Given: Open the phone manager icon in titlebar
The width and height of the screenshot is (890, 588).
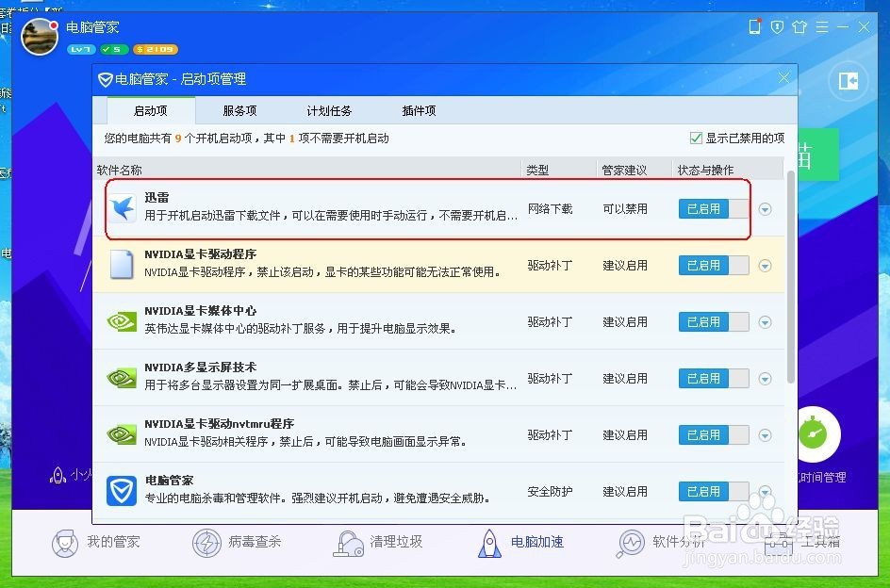Looking at the screenshot, I should [754, 27].
